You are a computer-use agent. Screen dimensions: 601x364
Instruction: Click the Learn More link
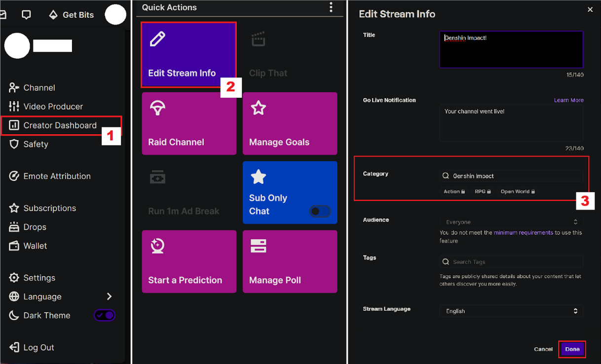pyautogui.click(x=568, y=100)
